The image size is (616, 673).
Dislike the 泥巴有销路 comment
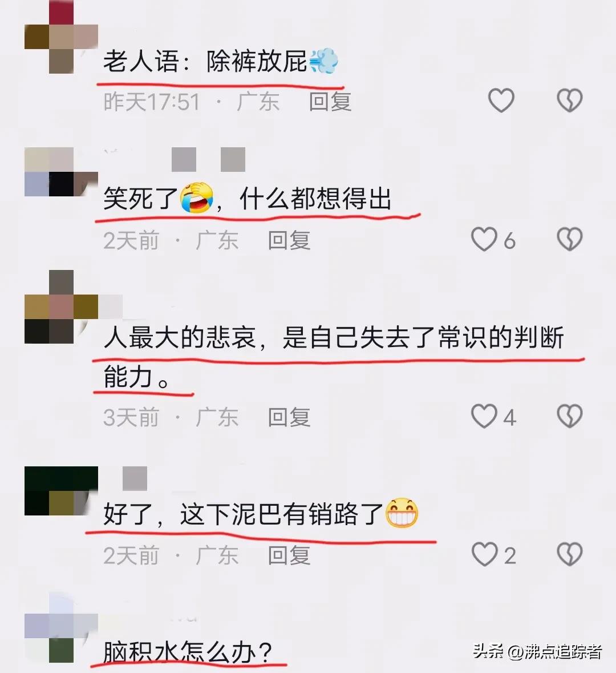pyautogui.click(x=569, y=554)
